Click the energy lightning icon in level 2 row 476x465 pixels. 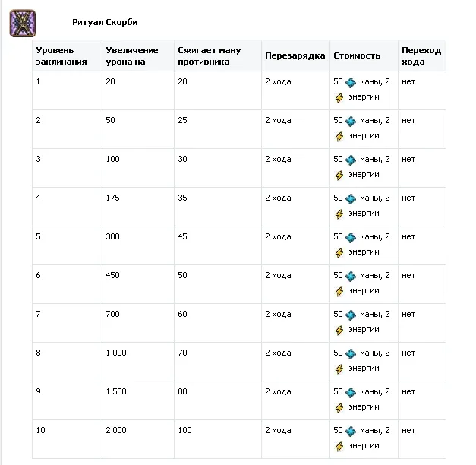click(x=339, y=136)
